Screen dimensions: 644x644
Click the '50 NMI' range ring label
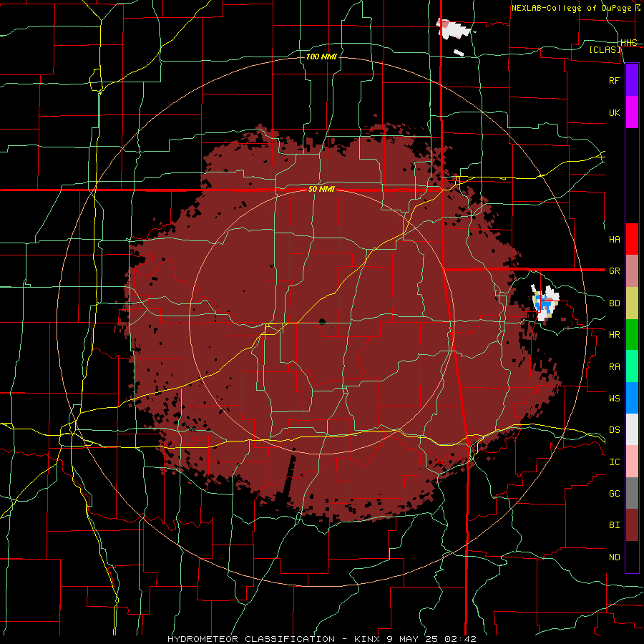[321, 190]
